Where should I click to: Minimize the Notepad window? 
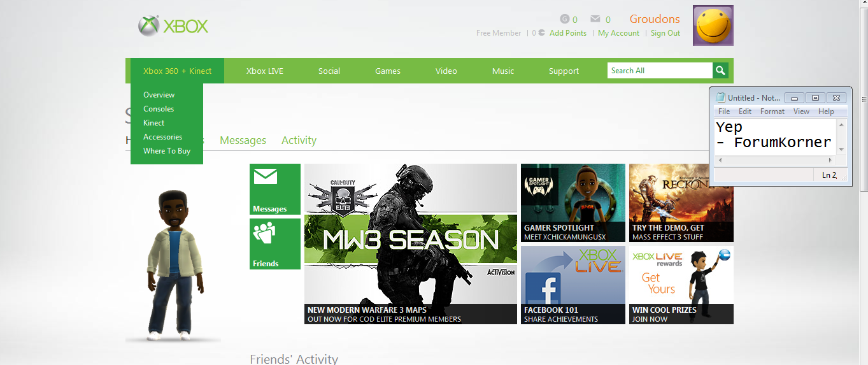[794, 97]
